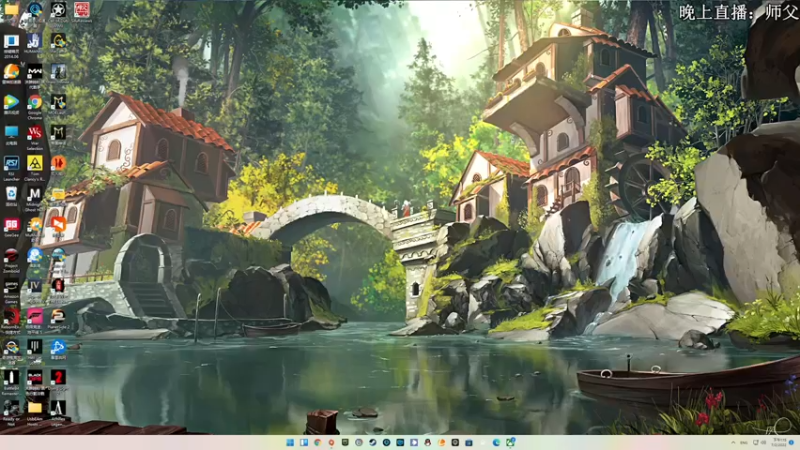Open the Widgets taskbar button
Image resolution: width=800 pixels, height=450 pixels.
pos(304,442)
